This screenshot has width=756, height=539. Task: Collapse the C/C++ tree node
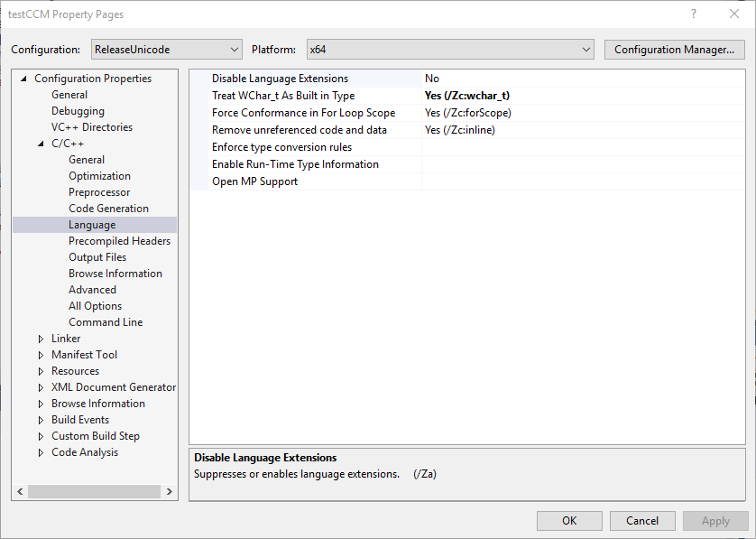41,144
